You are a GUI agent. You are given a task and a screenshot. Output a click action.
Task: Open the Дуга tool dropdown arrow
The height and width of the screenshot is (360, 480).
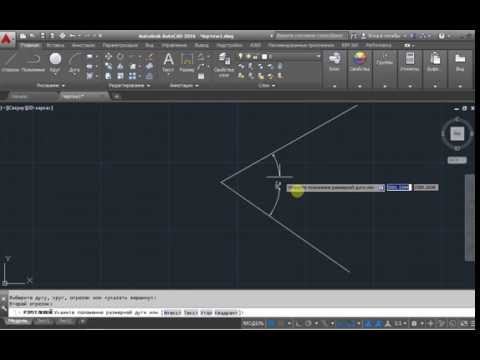point(74,75)
